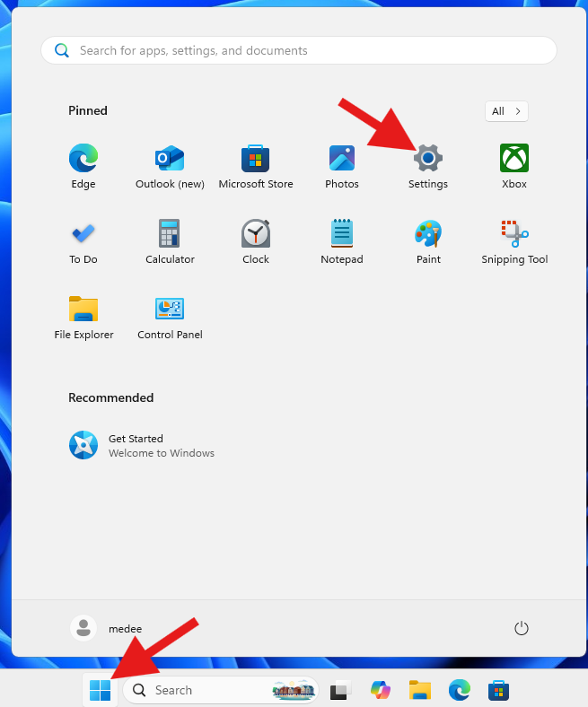Open the Control Panel app

170,317
